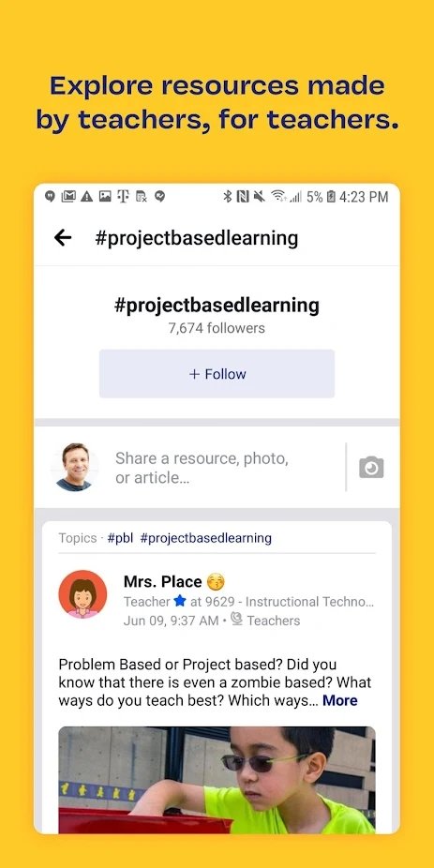Open the camera icon to add photo
Image resolution: width=434 pixels, height=868 pixels.
click(371, 467)
